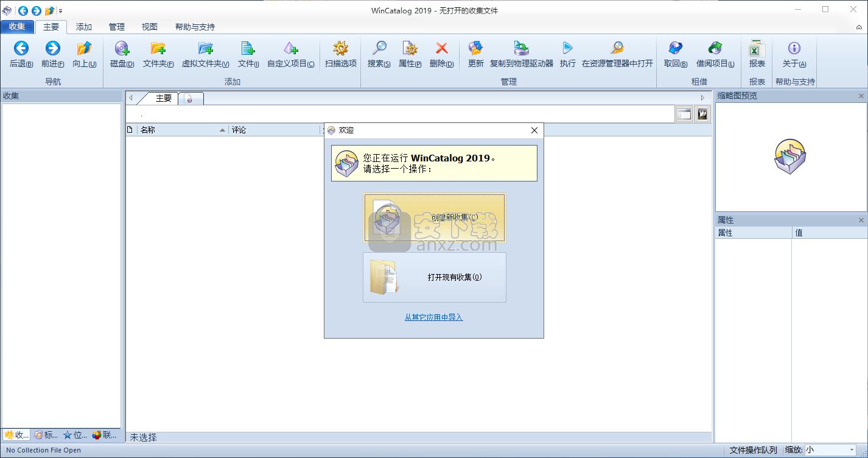Image resolution: width=868 pixels, height=458 pixels.
Task: Add a folder with 文件夹 icon
Action: pos(158,55)
